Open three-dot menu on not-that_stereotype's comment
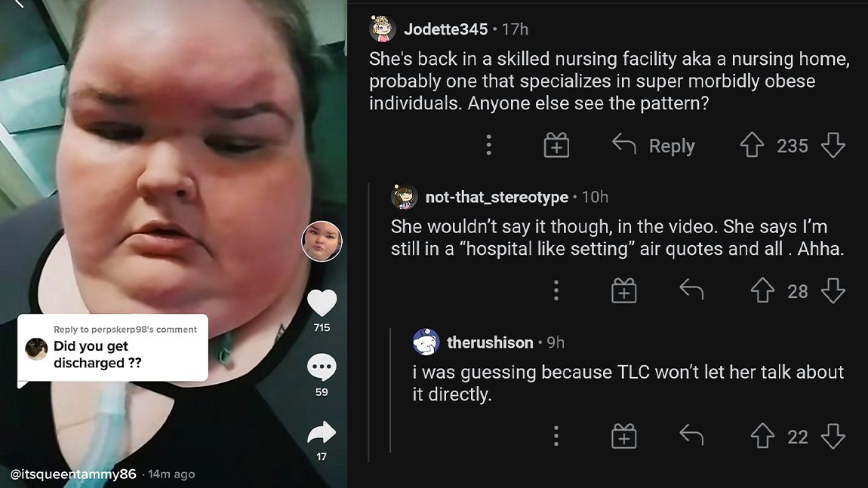The image size is (868, 488). 556,290
